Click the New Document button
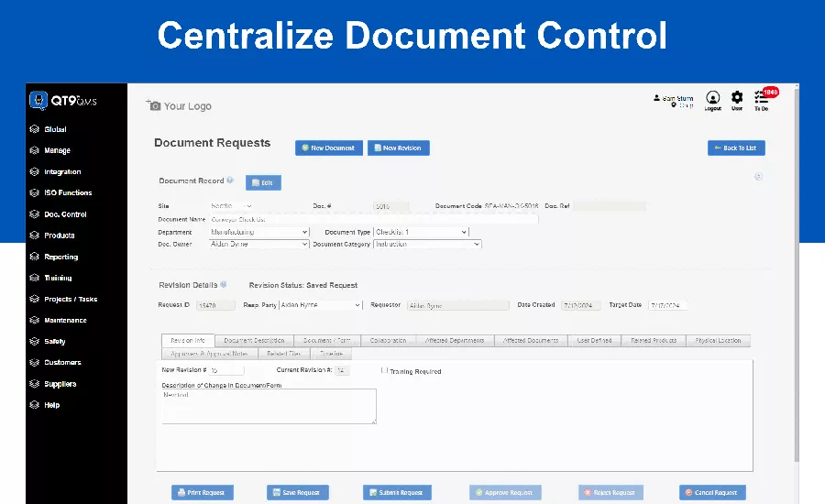This screenshot has width=825, height=504. coord(329,148)
